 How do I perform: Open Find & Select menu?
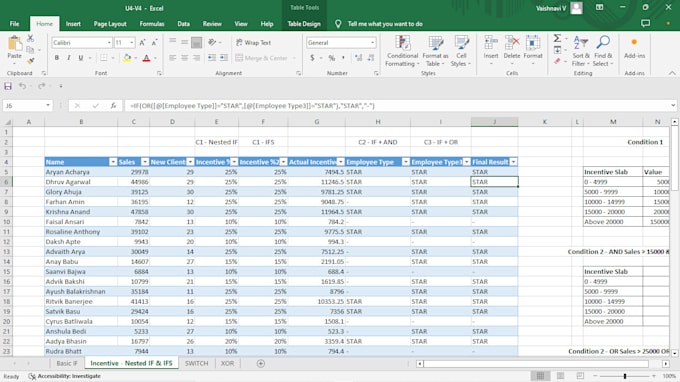(603, 51)
